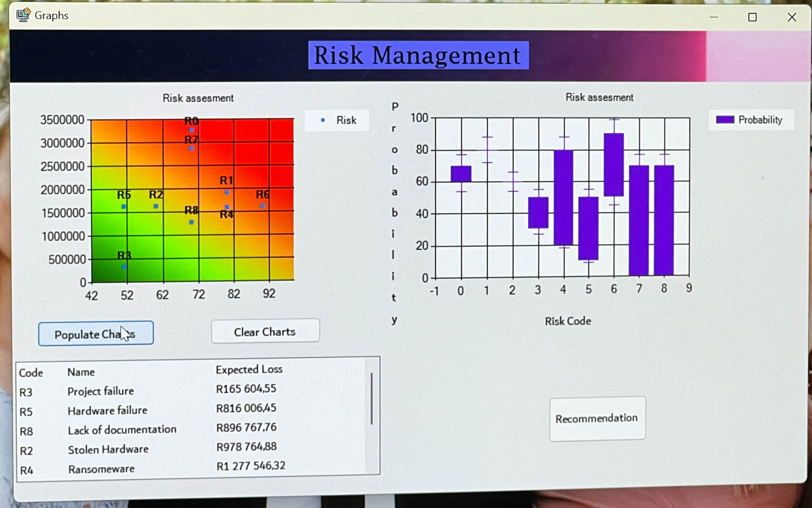Viewport: 812px width, 508px height.
Task: Select the R3 Project failure row
Action: click(x=101, y=392)
